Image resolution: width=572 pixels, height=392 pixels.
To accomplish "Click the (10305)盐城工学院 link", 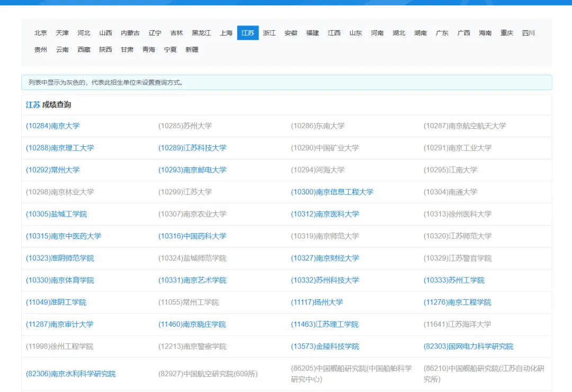I will [56, 214].
